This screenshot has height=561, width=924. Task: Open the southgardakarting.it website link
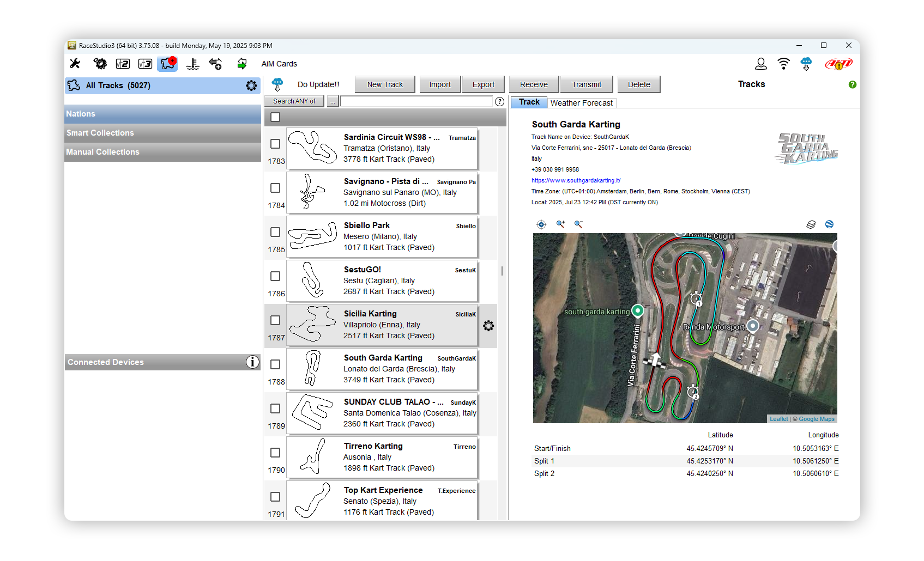576,180
